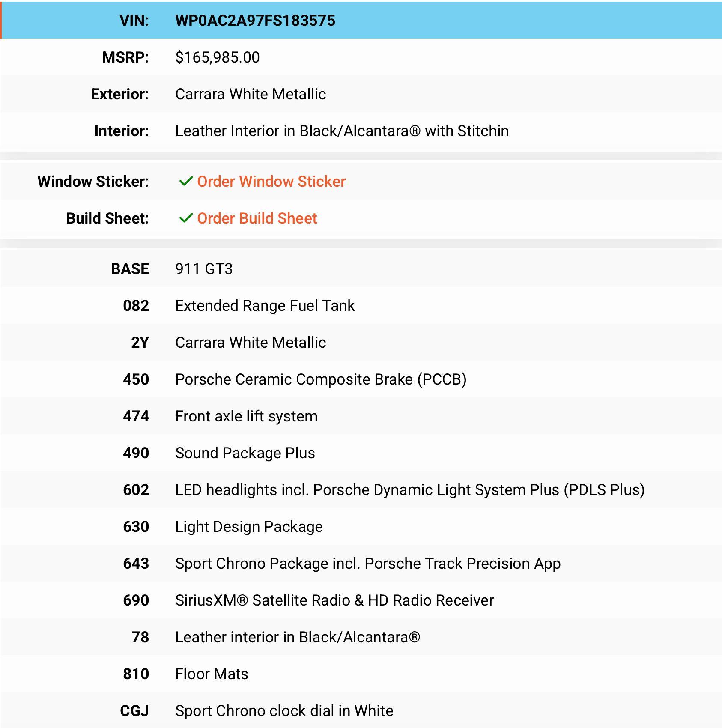Image resolution: width=722 pixels, height=728 pixels.
Task: Click SiriusXM Satellite Radio & HD Radio Receiver
Action: coord(335,600)
